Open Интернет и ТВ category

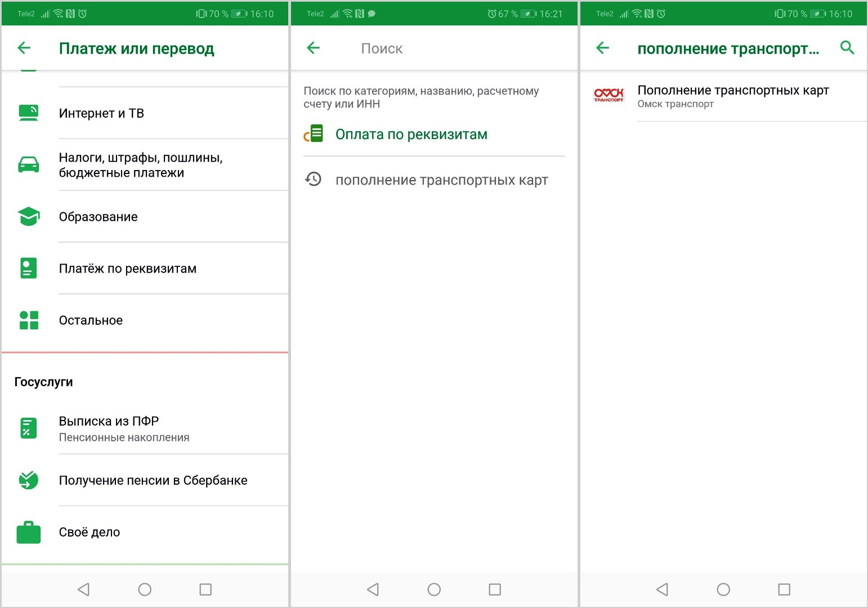pyautogui.click(x=145, y=113)
